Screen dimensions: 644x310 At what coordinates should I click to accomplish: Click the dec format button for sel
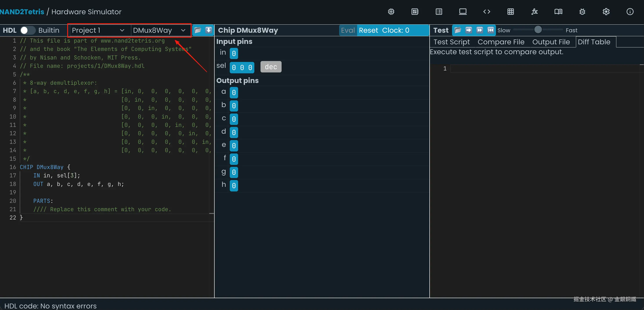pyautogui.click(x=271, y=67)
